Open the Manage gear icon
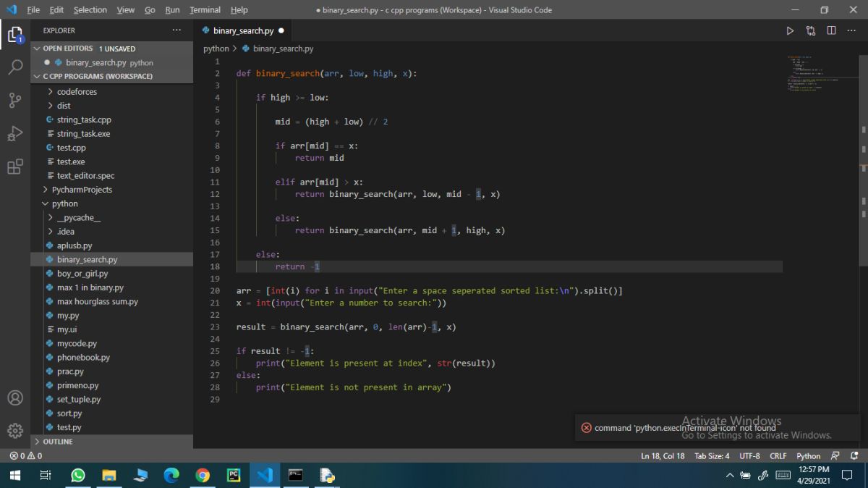 click(x=14, y=430)
